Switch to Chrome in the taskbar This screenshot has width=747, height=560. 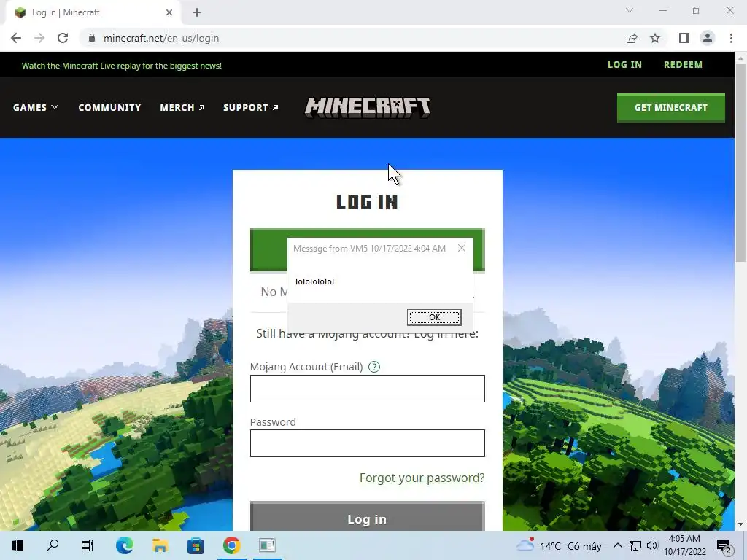231,545
